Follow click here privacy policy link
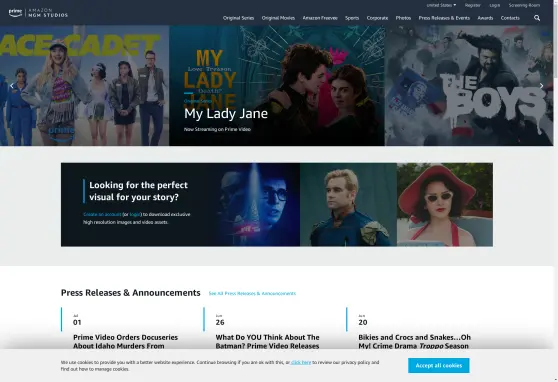The height and width of the screenshot is (382, 558). coord(301,362)
